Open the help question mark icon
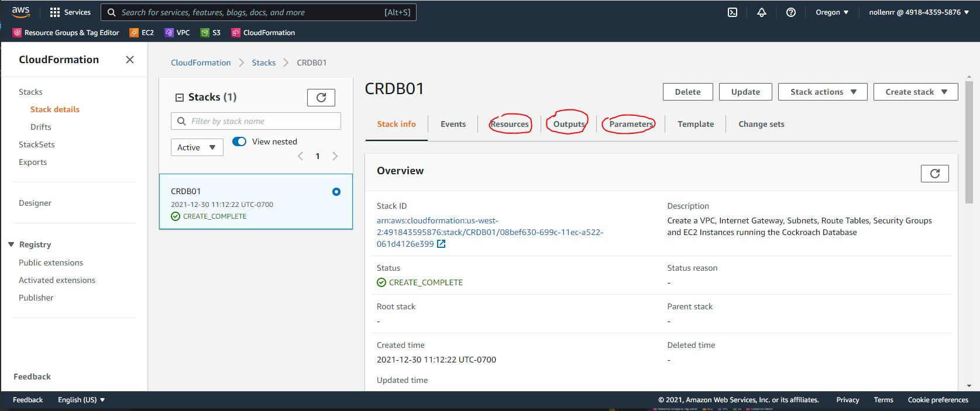The width and height of the screenshot is (980, 411). [x=791, y=12]
